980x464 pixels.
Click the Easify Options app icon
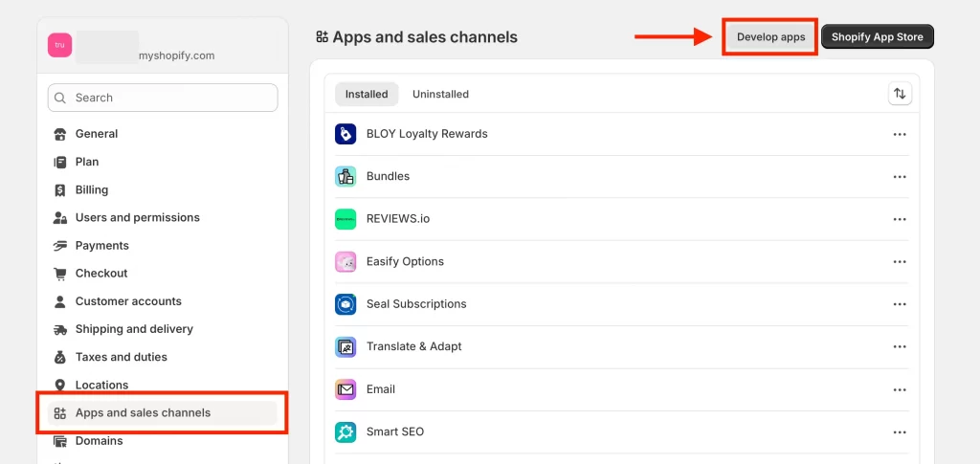click(345, 261)
